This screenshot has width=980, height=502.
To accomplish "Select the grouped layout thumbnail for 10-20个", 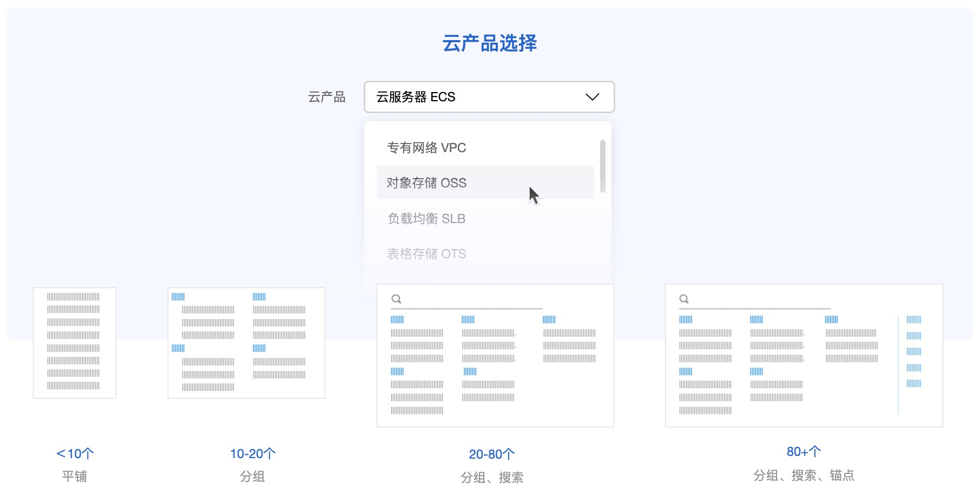I will [x=246, y=343].
